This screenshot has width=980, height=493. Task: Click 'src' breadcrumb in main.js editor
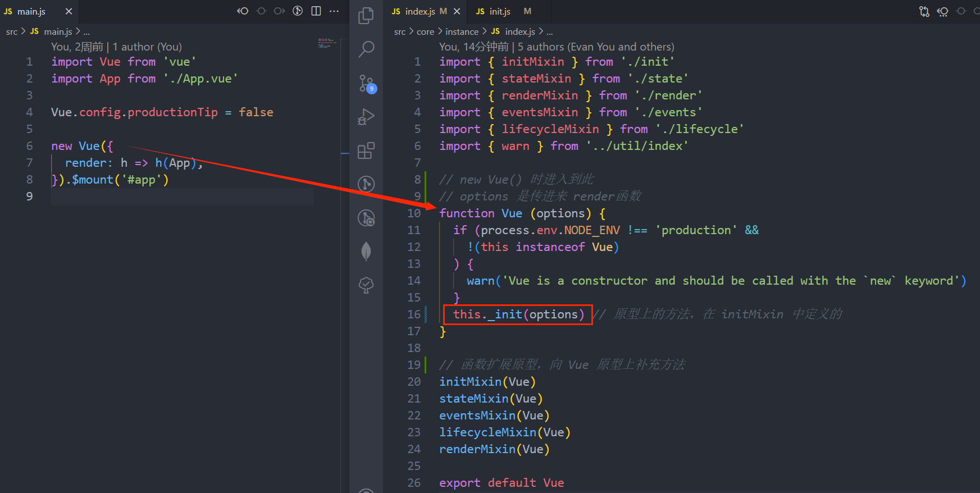[12, 32]
